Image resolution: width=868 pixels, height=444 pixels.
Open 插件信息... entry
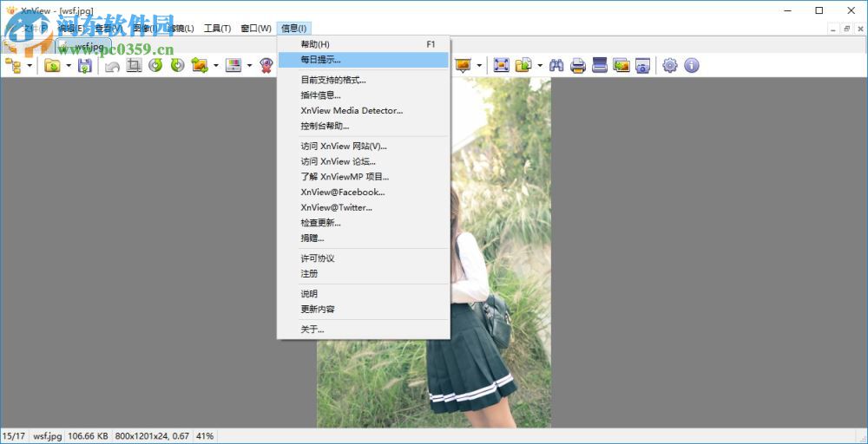click(x=363, y=95)
